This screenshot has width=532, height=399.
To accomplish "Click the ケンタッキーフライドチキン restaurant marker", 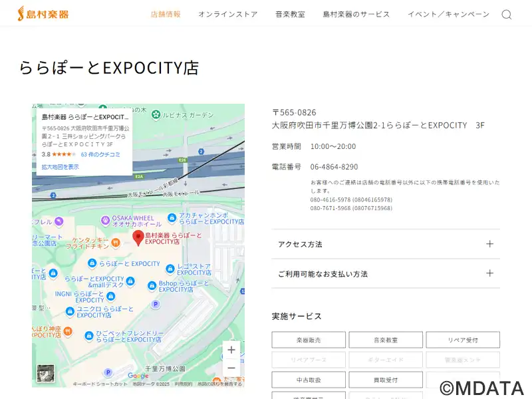I will [x=116, y=243].
